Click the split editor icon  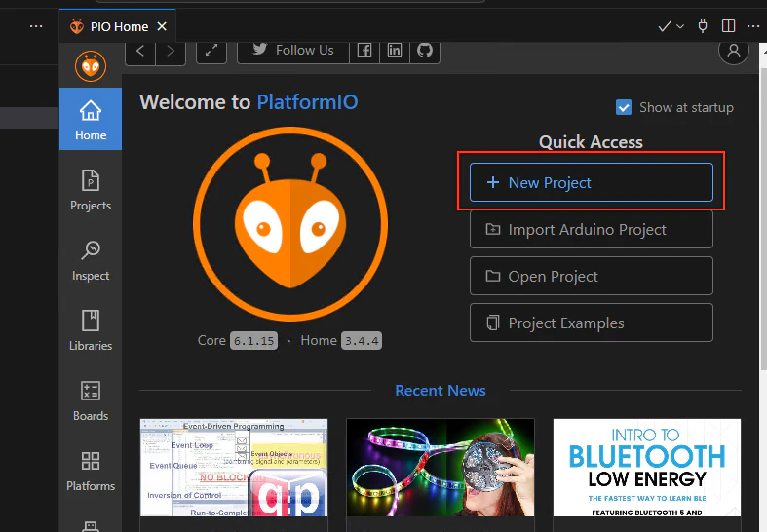(x=728, y=26)
